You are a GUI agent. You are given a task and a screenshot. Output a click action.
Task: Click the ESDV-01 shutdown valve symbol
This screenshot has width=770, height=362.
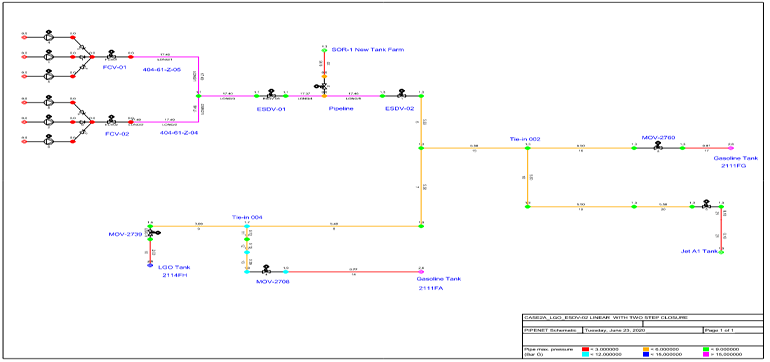pos(271,94)
